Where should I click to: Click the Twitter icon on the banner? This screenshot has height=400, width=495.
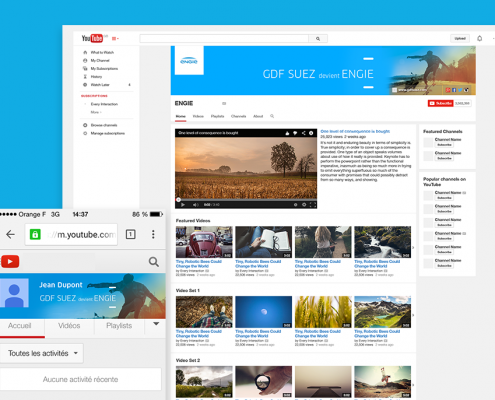(460, 90)
